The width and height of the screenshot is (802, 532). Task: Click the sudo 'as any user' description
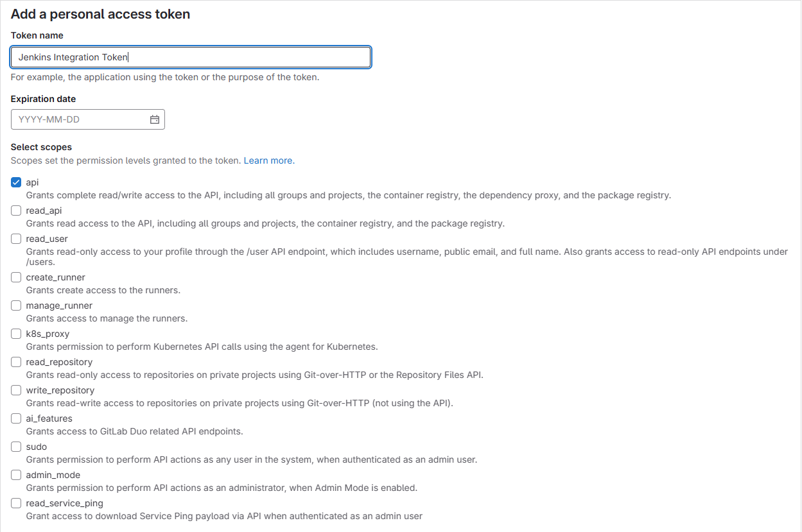click(x=251, y=459)
